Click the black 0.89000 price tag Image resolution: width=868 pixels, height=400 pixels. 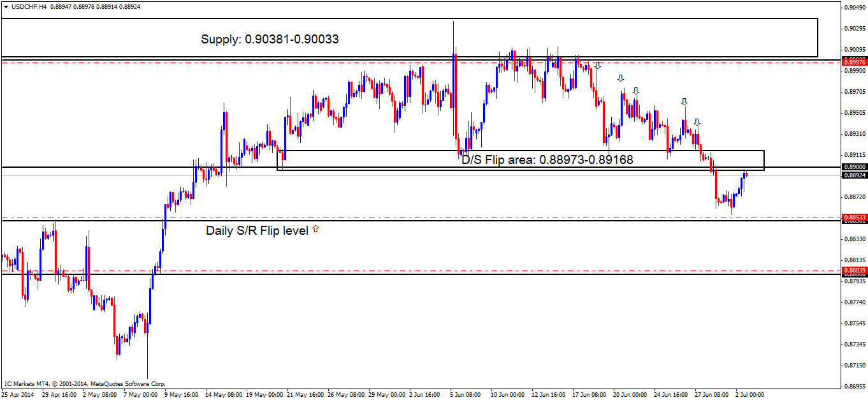pos(855,167)
